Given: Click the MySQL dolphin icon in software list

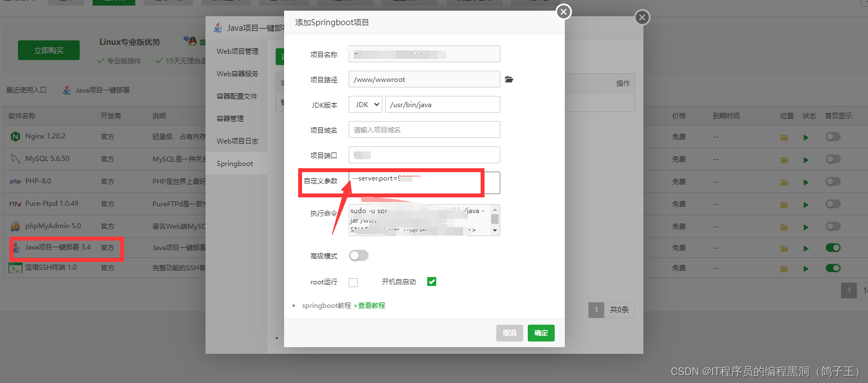Looking at the screenshot, I should click(x=15, y=159).
